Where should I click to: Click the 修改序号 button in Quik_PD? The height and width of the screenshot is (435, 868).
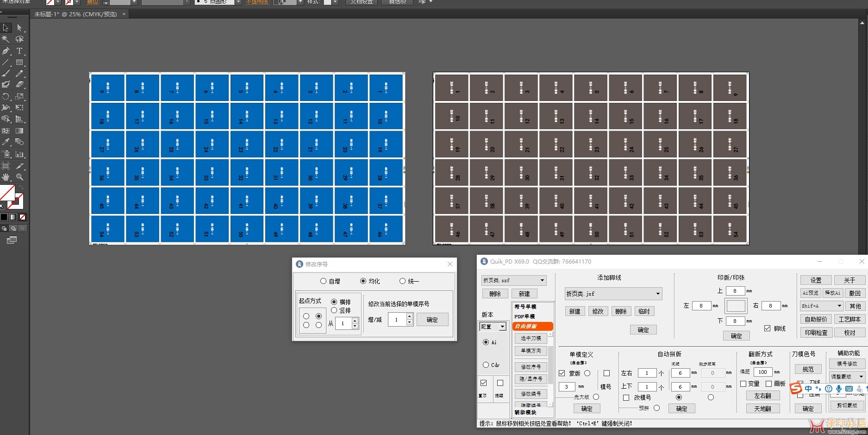[531, 367]
